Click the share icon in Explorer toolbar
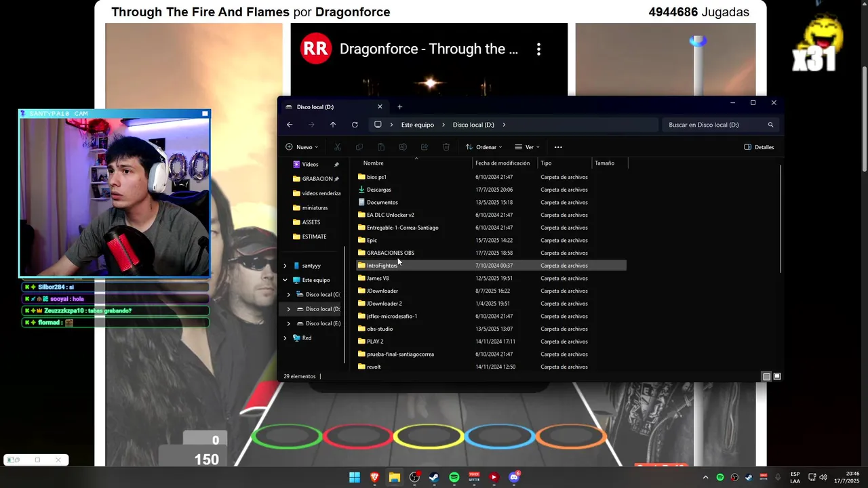 (x=425, y=147)
